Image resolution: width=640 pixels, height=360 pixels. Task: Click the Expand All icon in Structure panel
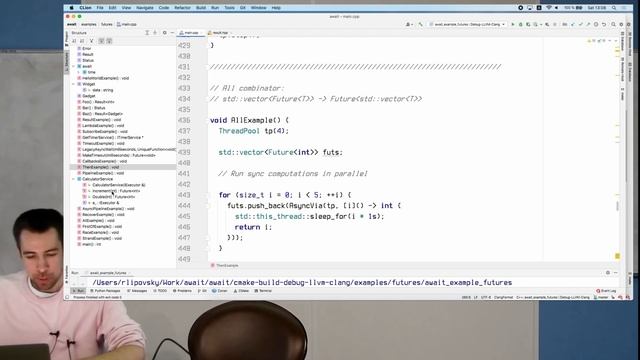click(x=147, y=33)
